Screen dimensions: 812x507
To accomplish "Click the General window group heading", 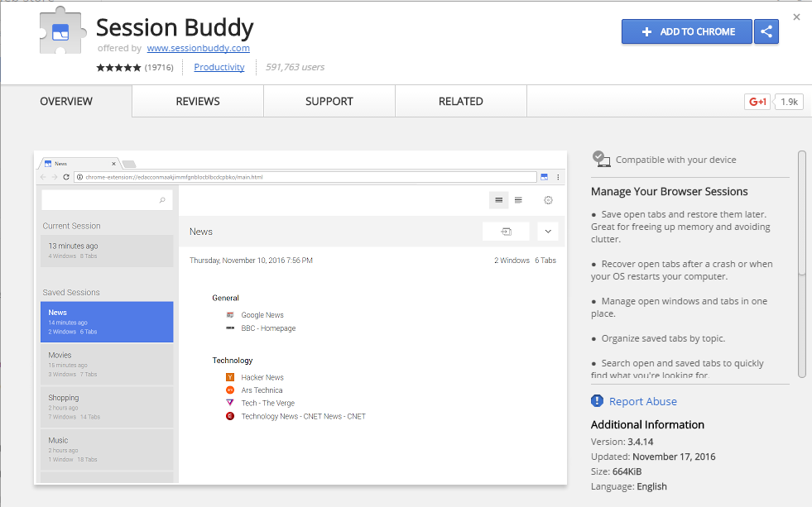I will click(x=225, y=298).
